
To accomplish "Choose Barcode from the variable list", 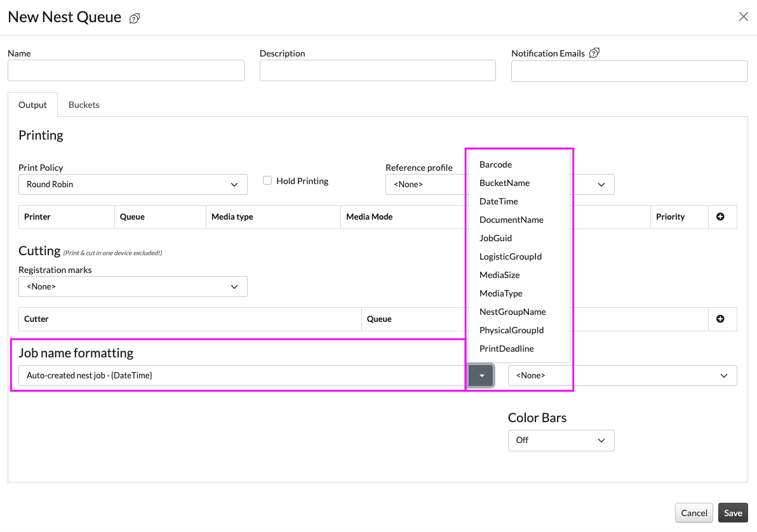I will coord(495,164).
